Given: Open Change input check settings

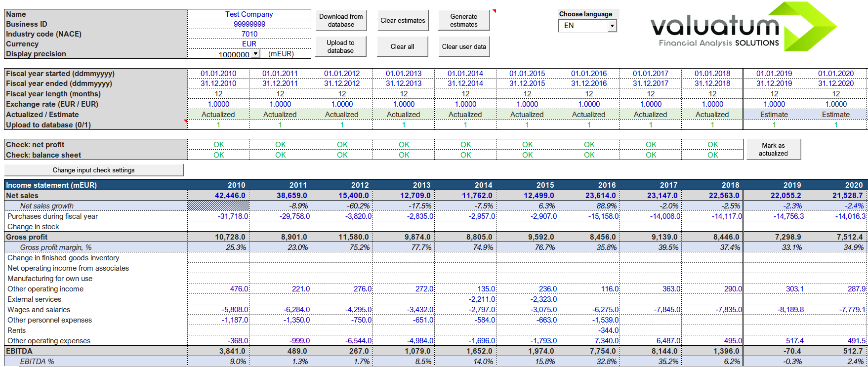Looking at the screenshot, I should [x=94, y=170].
